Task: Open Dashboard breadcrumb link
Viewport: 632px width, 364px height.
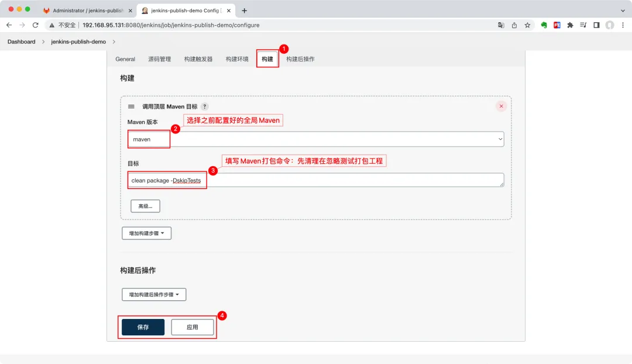Action: (22, 42)
